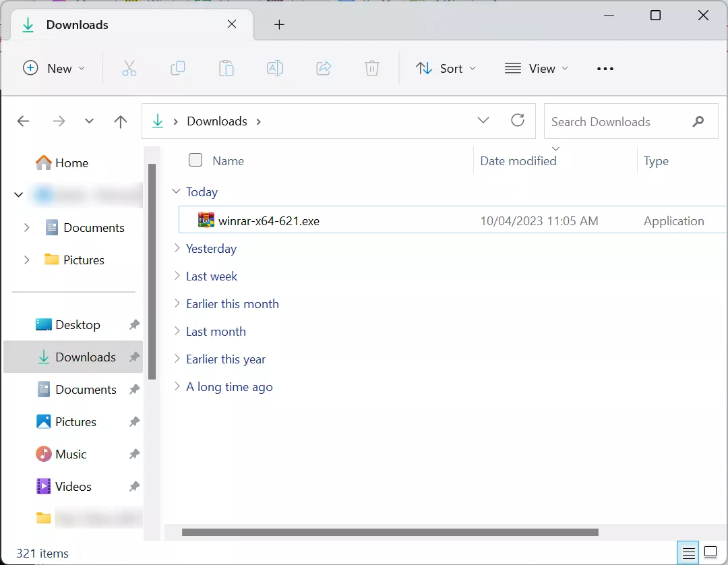
Task: Switch to large thumbnails view icon
Action: point(710,553)
